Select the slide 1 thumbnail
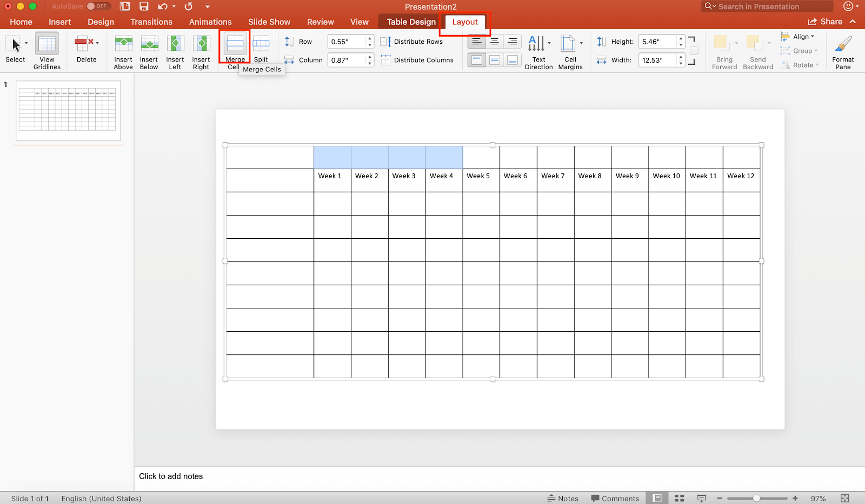This screenshot has width=865, height=504. tap(68, 111)
